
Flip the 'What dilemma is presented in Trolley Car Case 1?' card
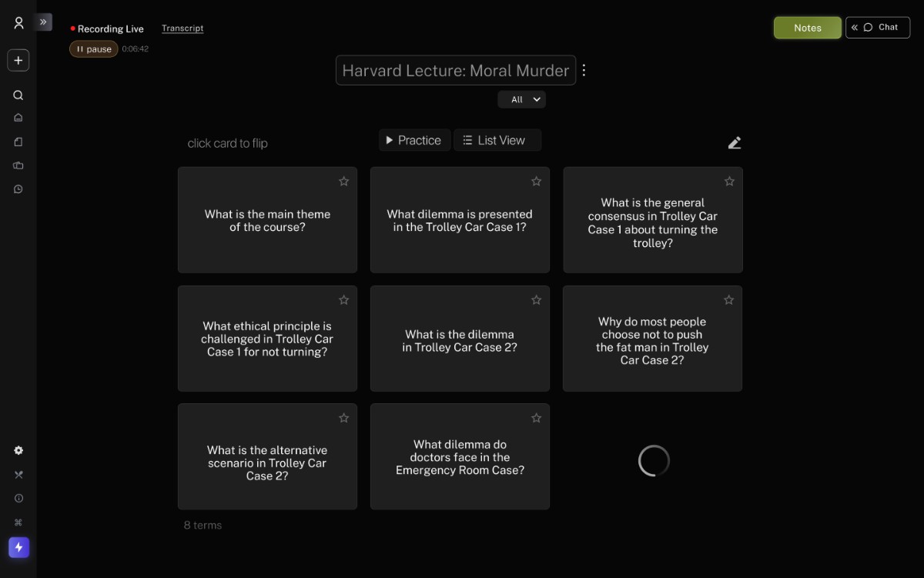pyautogui.click(x=460, y=220)
